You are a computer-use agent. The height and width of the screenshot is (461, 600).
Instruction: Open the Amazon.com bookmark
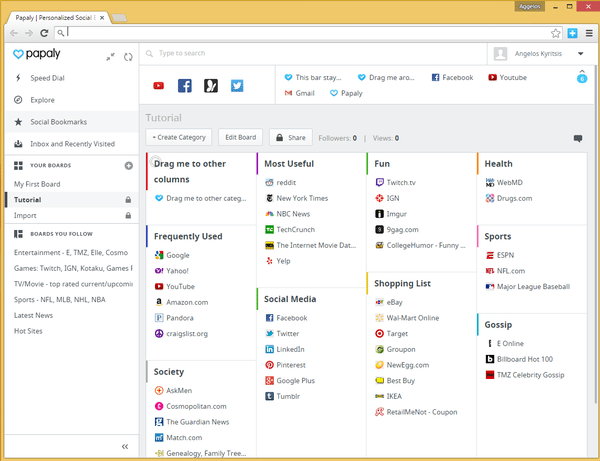tap(181, 302)
